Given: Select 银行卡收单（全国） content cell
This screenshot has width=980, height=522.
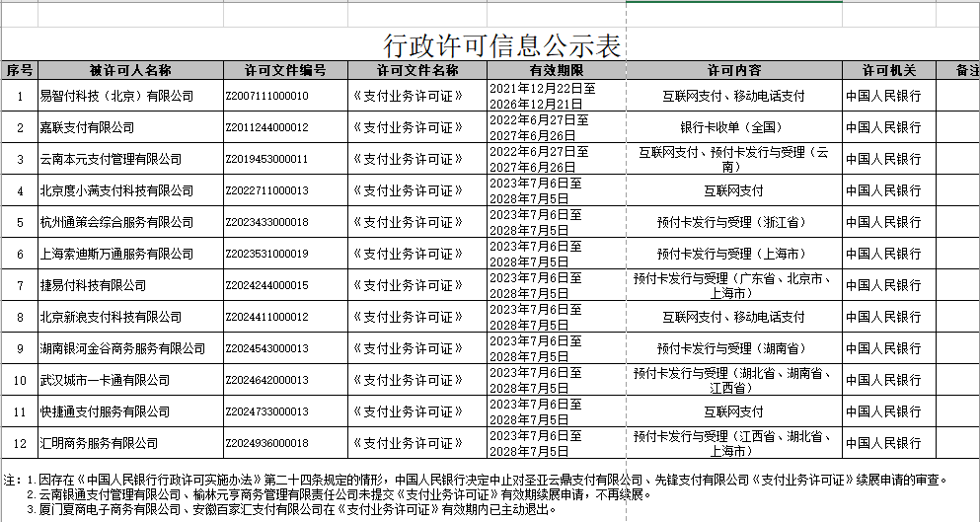Looking at the screenshot, I should pos(733,127).
